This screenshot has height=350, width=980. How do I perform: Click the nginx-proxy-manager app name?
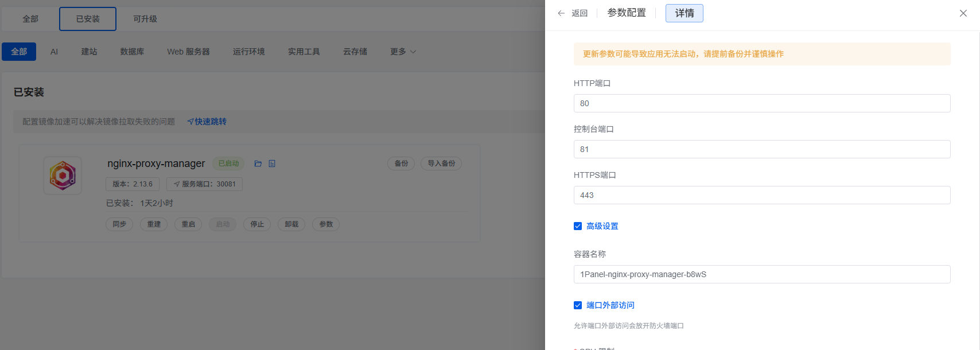point(156,164)
